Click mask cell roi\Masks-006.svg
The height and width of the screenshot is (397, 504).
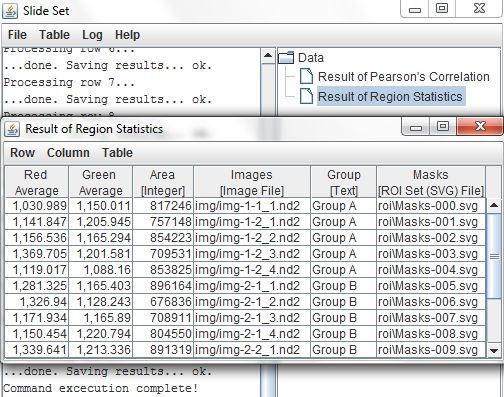pyautogui.click(x=431, y=302)
